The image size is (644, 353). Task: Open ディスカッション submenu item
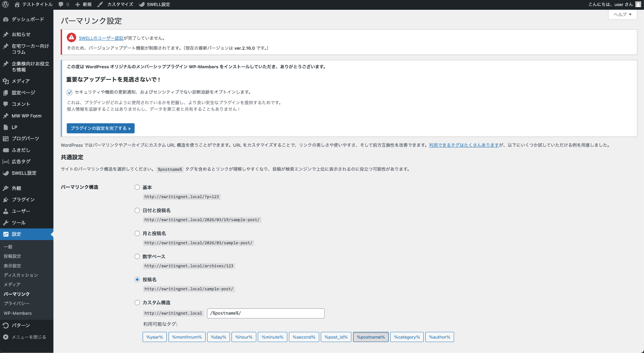coord(21,275)
